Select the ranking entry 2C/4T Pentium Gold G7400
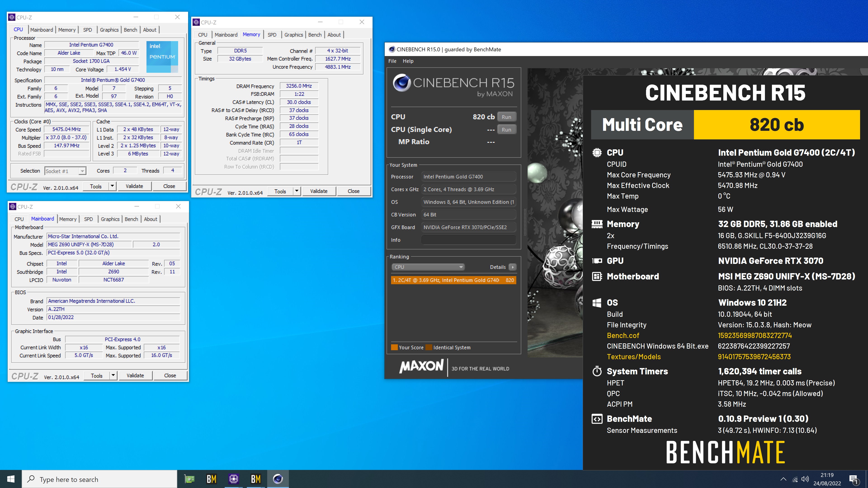This screenshot has height=488, width=868. coord(453,280)
